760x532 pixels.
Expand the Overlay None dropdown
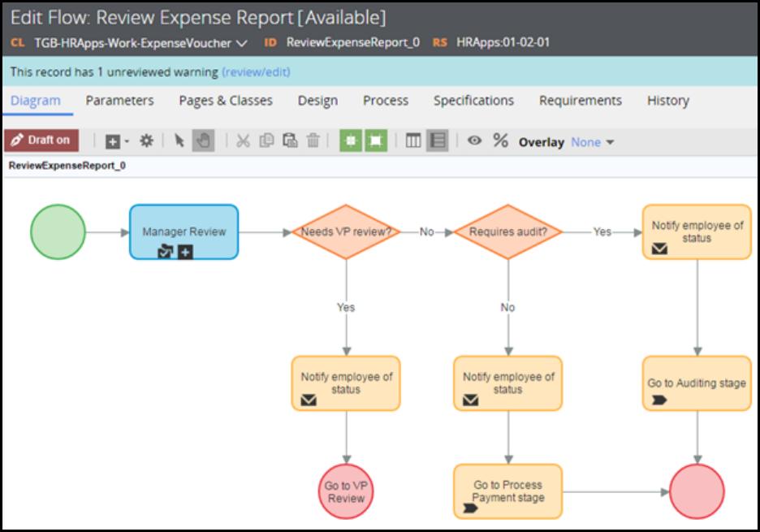592,142
